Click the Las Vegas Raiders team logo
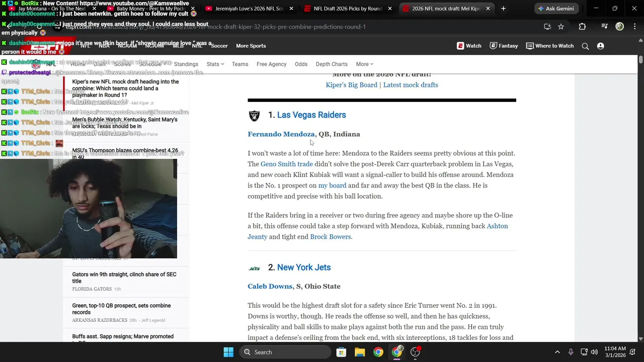This screenshot has height=362, width=644. (255, 116)
